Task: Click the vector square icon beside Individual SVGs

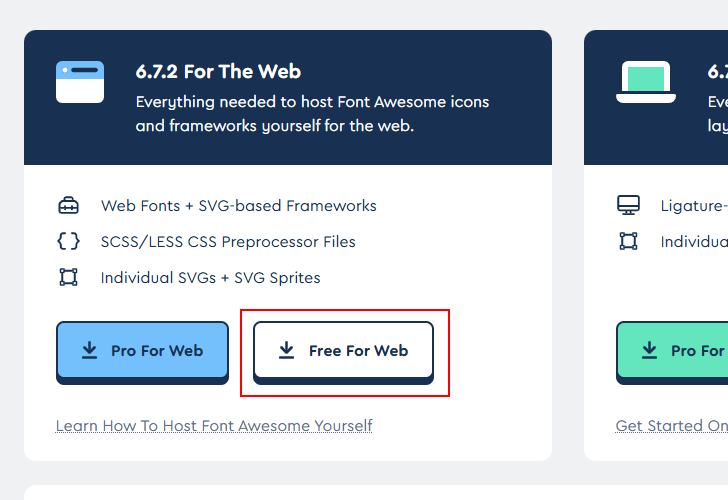Action: [x=68, y=278]
